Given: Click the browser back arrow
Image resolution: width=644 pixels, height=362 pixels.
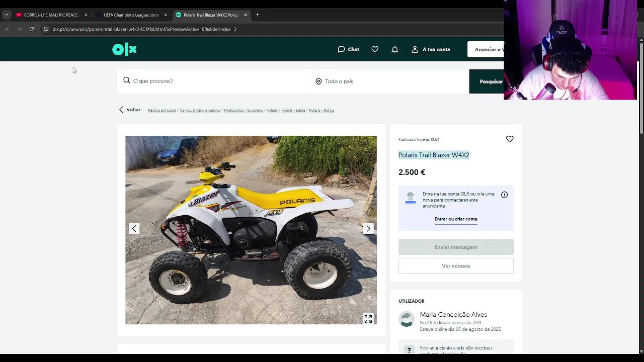Looking at the screenshot, I should (x=7, y=29).
